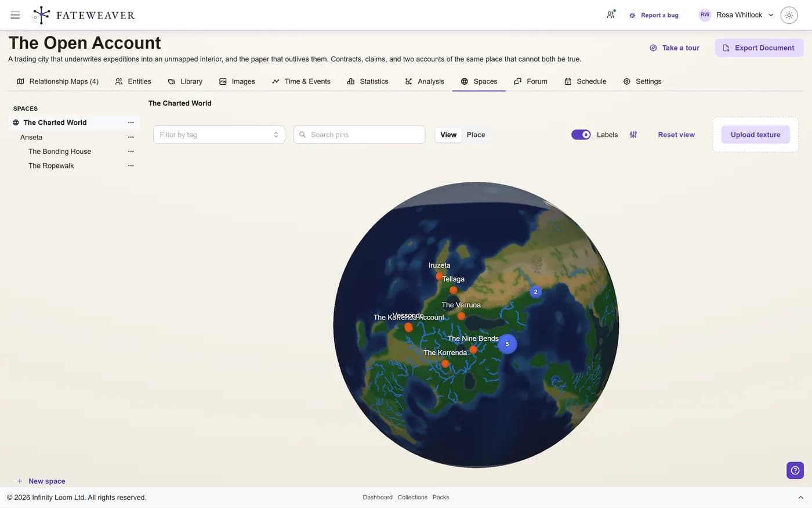The height and width of the screenshot is (508, 812).
Task: Toggle the Labels switch off
Action: pos(581,135)
